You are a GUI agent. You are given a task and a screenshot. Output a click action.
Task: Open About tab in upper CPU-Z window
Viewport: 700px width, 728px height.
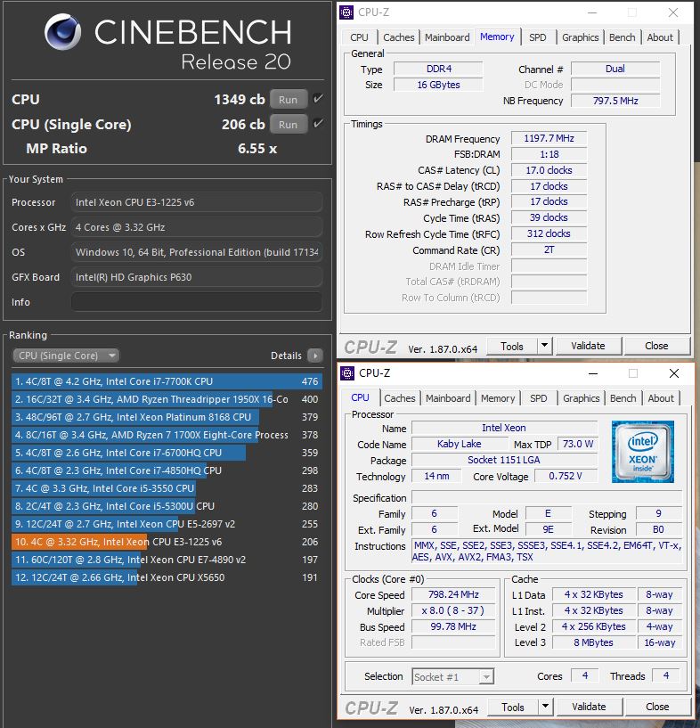(660, 37)
